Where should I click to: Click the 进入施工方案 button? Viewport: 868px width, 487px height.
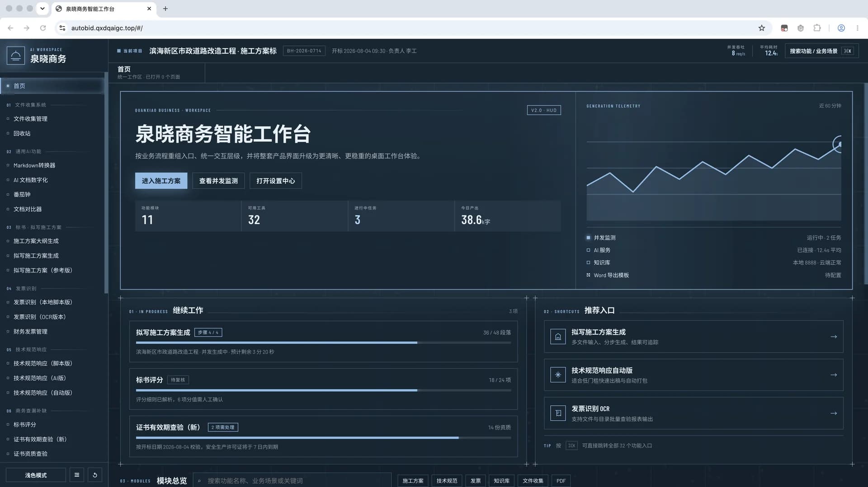coord(161,181)
